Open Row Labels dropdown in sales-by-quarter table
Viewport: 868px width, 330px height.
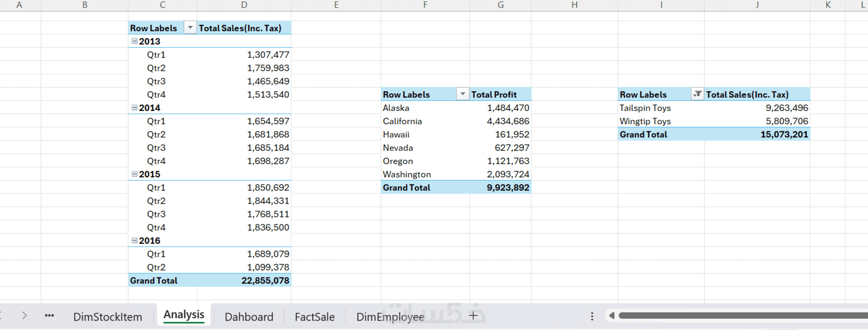tap(190, 28)
